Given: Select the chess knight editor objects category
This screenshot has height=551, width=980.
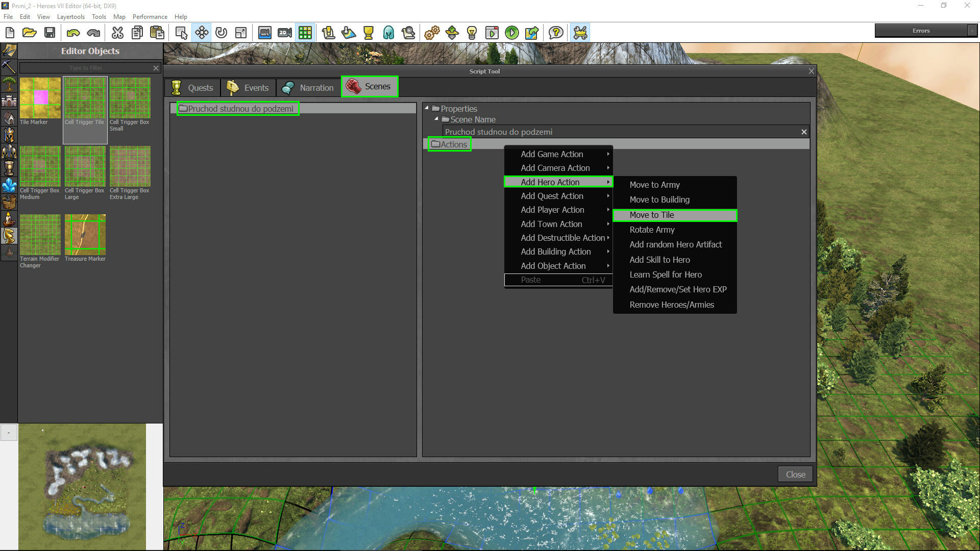Looking at the screenshot, I should coord(9,236).
